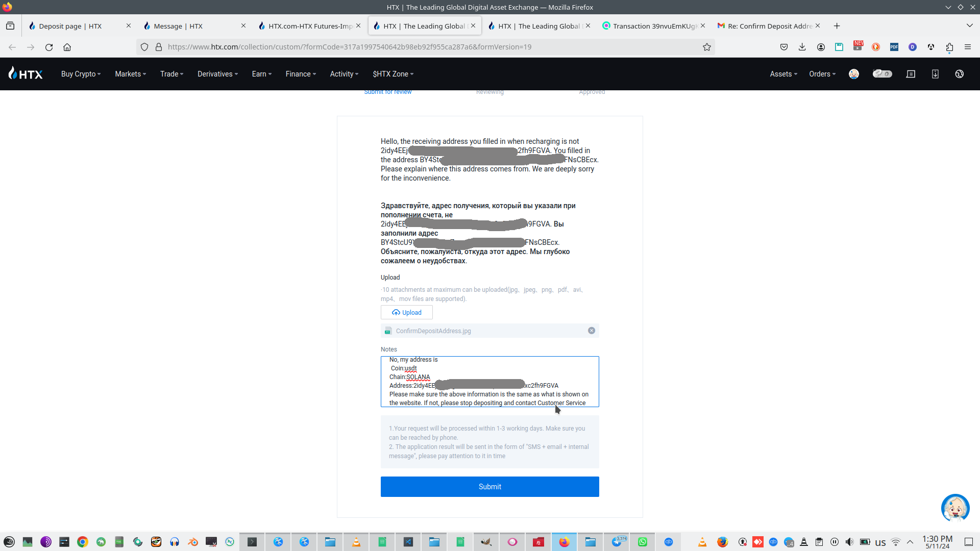
Task: Click the Upload attachment button
Action: [407, 312]
